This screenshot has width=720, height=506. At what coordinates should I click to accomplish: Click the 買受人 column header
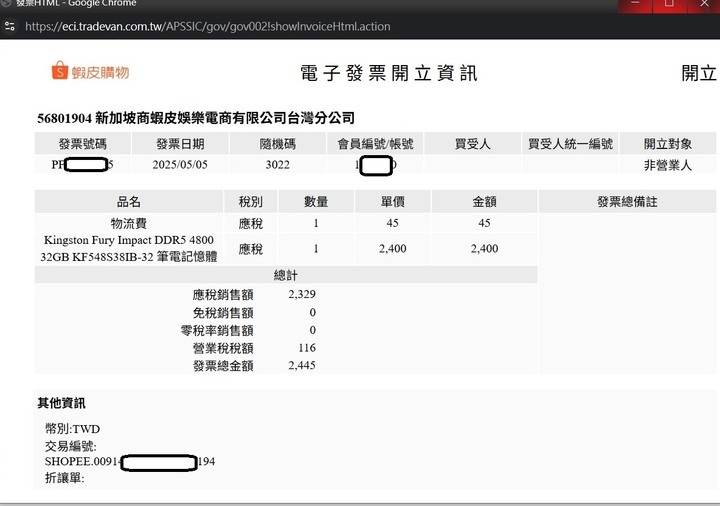(x=472, y=144)
